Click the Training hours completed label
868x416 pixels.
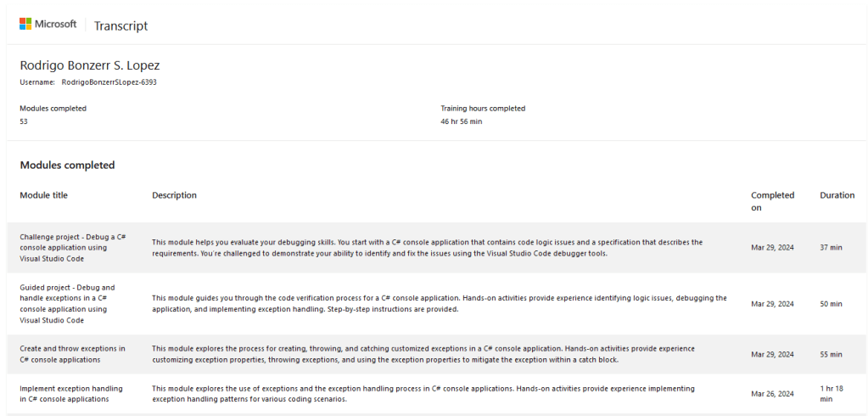[483, 109]
